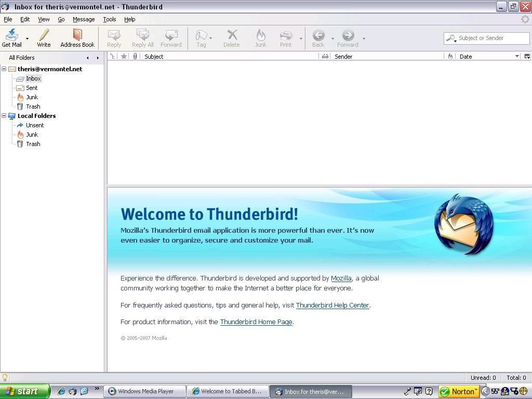Open the Back history dropdown arrow

(x=332, y=38)
